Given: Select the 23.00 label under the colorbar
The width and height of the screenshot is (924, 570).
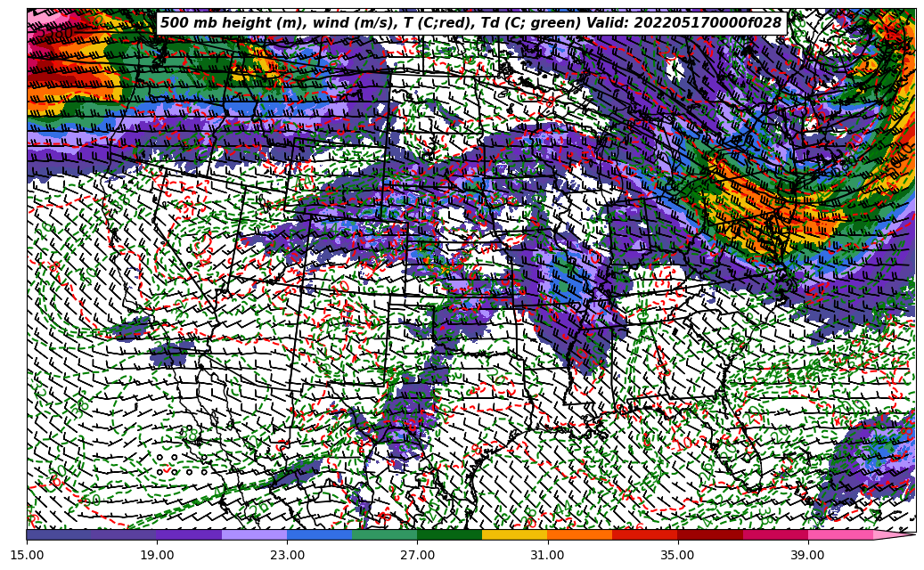Looking at the screenshot, I should coord(287,555).
